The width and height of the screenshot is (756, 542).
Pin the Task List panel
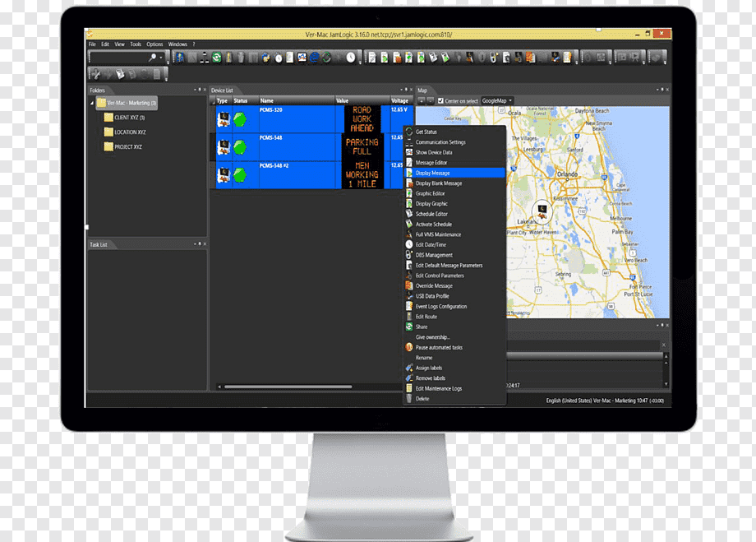(x=200, y=244)
